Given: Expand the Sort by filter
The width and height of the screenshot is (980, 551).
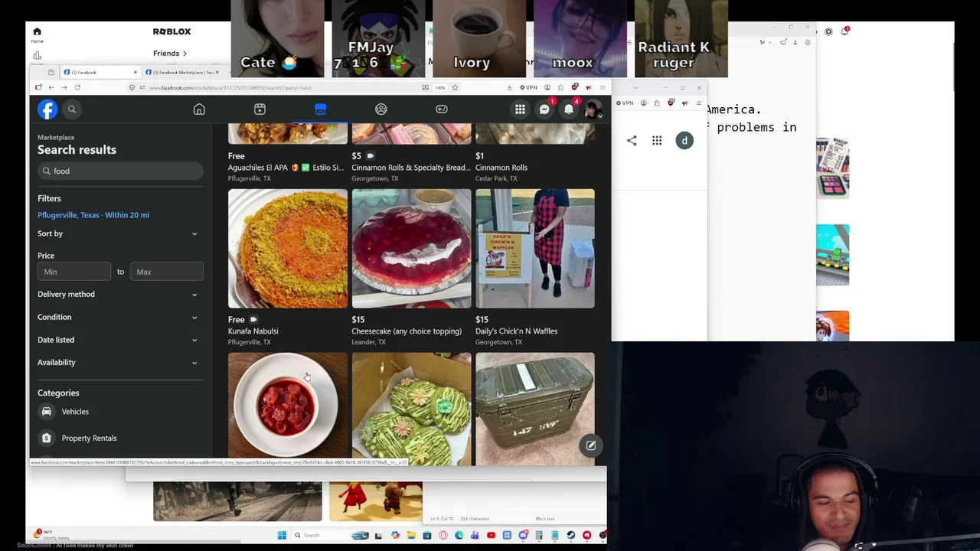Looking at the screenshot, I should coord(119,233).
